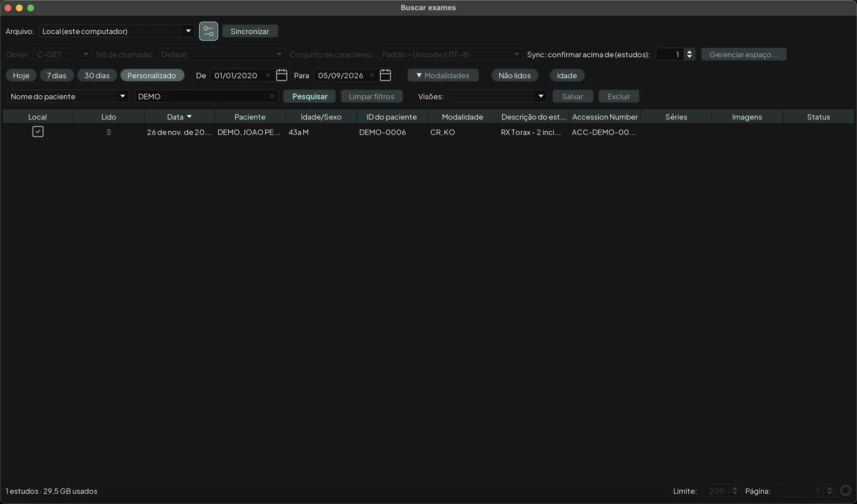Click the Excluir view button

(x=619, y=96)
